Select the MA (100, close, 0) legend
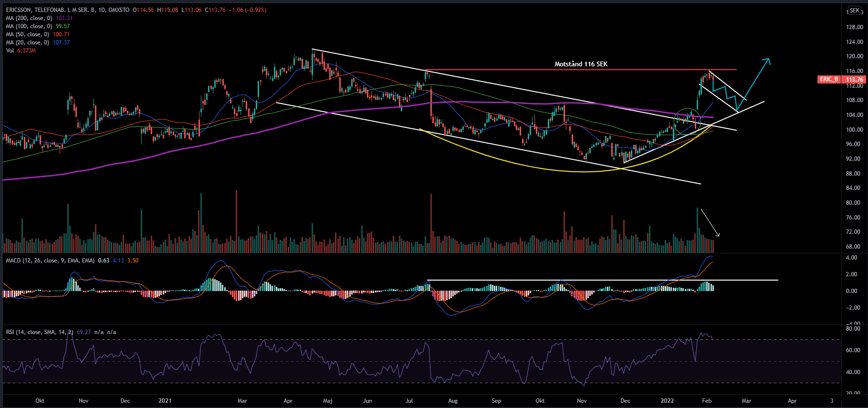 point(29,26)
